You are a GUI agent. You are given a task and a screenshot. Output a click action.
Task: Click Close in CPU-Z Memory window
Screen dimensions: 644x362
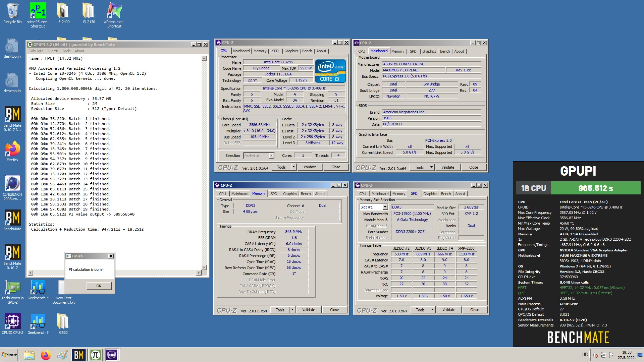[334, 310]
